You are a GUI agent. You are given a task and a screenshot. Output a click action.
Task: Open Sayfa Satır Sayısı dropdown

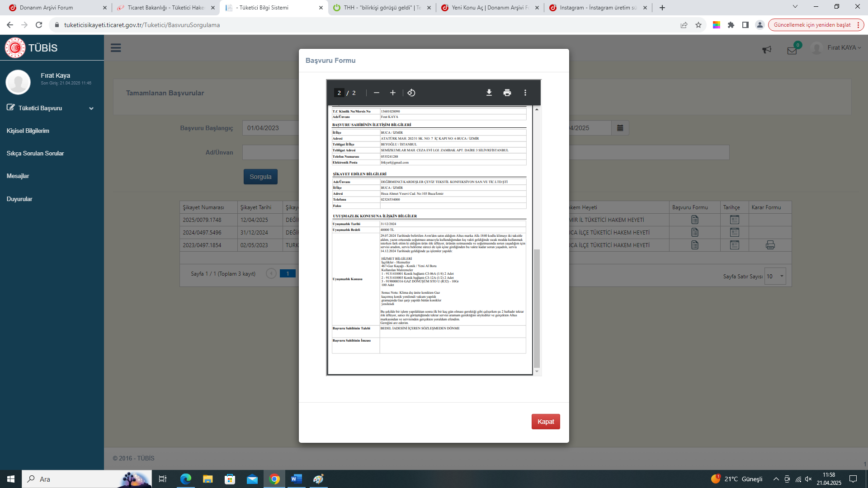coord(775,276)
